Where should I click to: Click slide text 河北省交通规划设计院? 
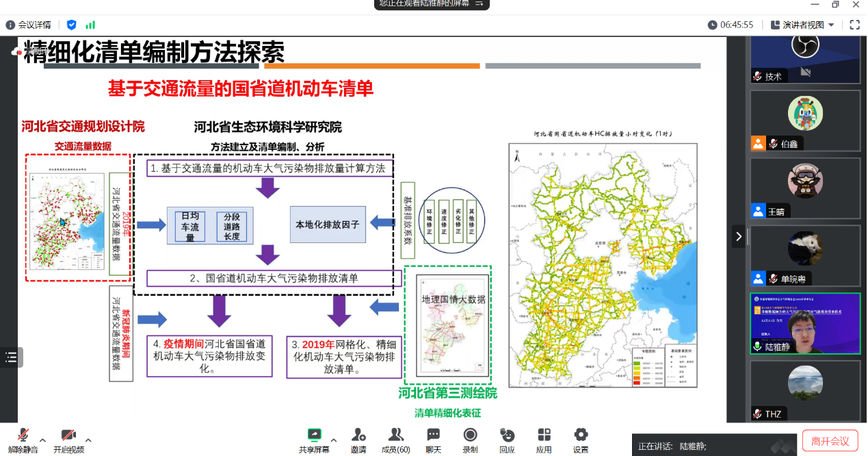(x=83, y=127)
